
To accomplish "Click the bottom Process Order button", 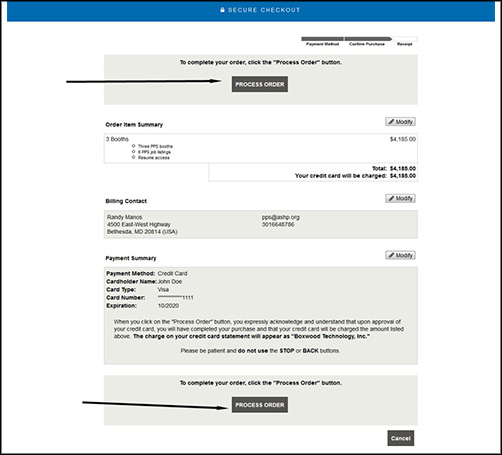I will click(x=260, y=405).
